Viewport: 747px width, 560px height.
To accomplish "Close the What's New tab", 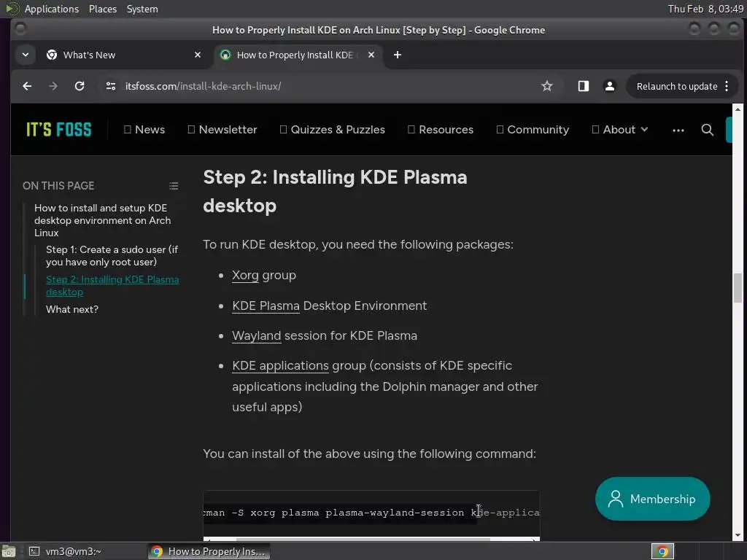I will click(198, 55).
